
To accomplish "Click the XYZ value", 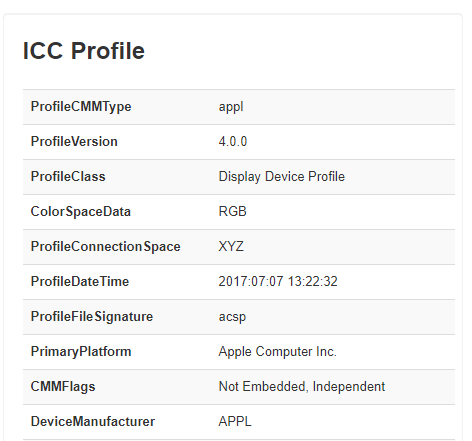I will point(231,247).
